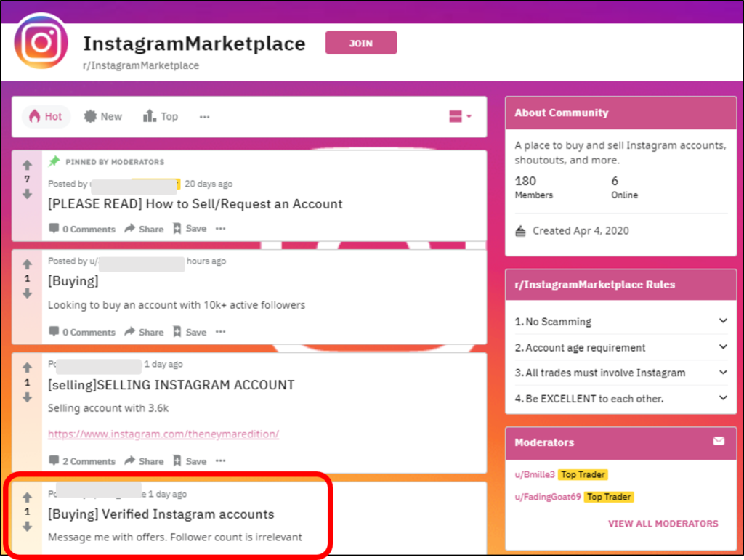Save the SELLING INSTAGRAM ACCOUNT post

click(x=190, y=461)
